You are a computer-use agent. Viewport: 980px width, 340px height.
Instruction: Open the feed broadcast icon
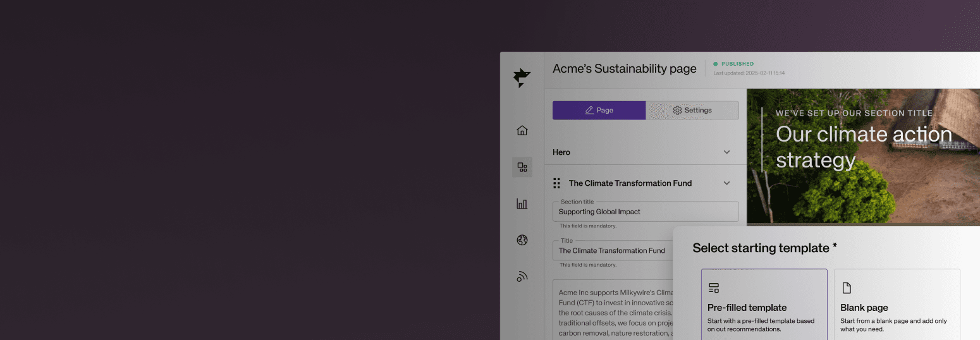522,276
